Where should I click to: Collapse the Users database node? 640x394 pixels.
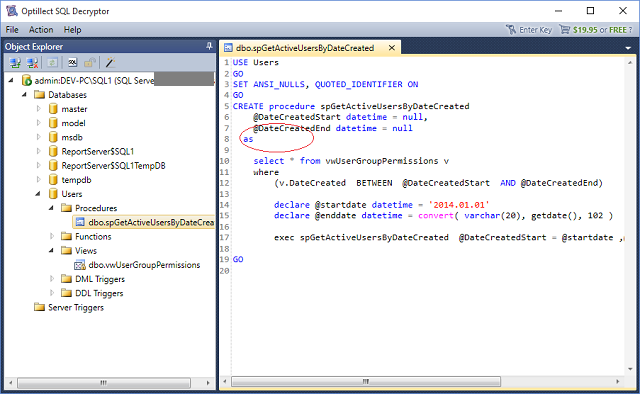38,194
